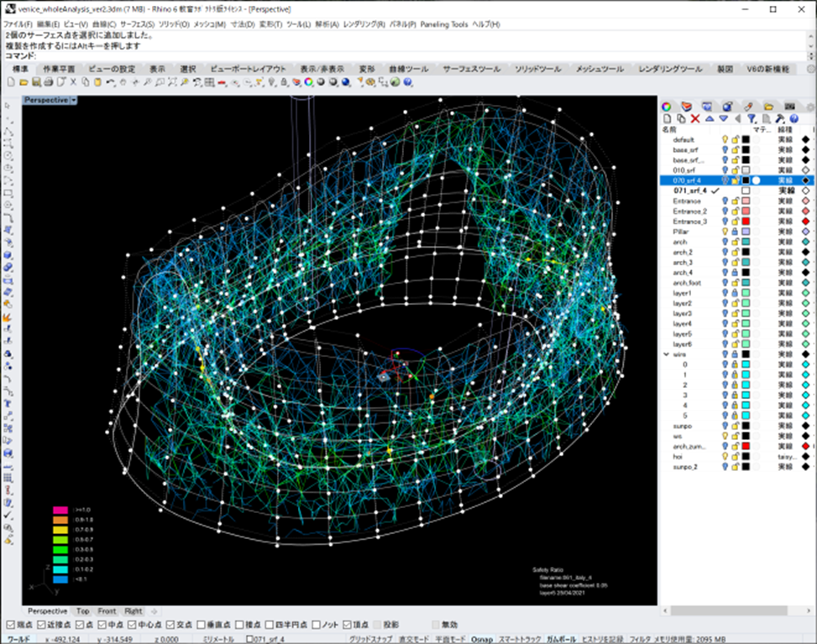Toggle the グリッドスナップ status bar button

pyautogui.click(x=370, y=639)
